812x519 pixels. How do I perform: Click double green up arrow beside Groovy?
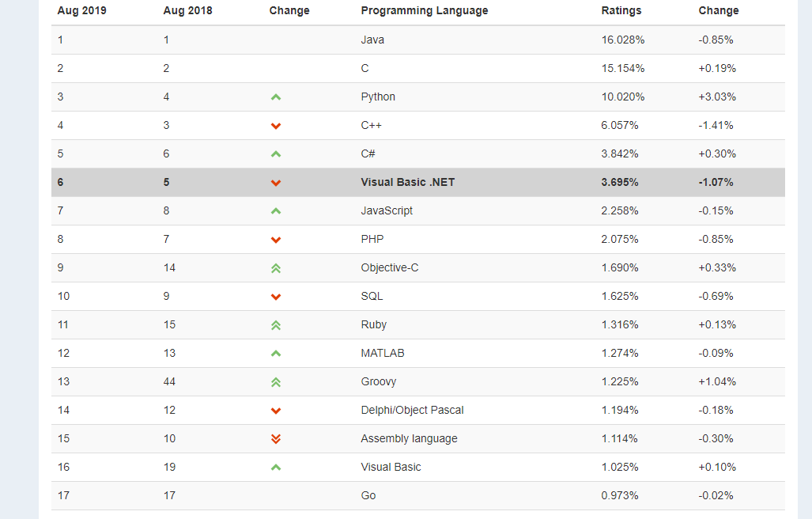(276, 382)
